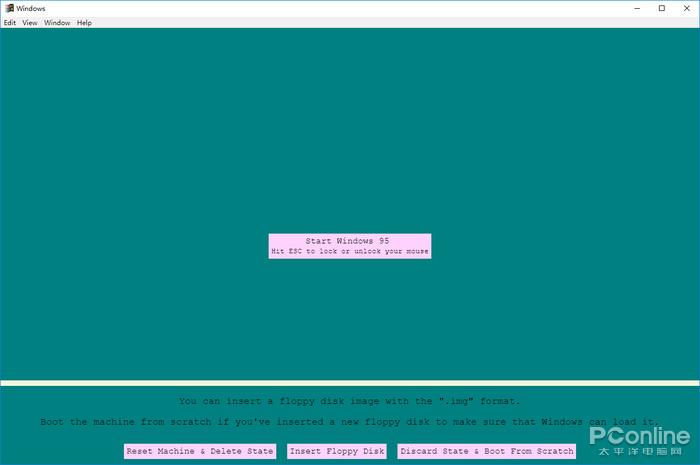Click Discard State & Boot From Scratch
This screenshot has height=465, width=700.
(487, 451)
